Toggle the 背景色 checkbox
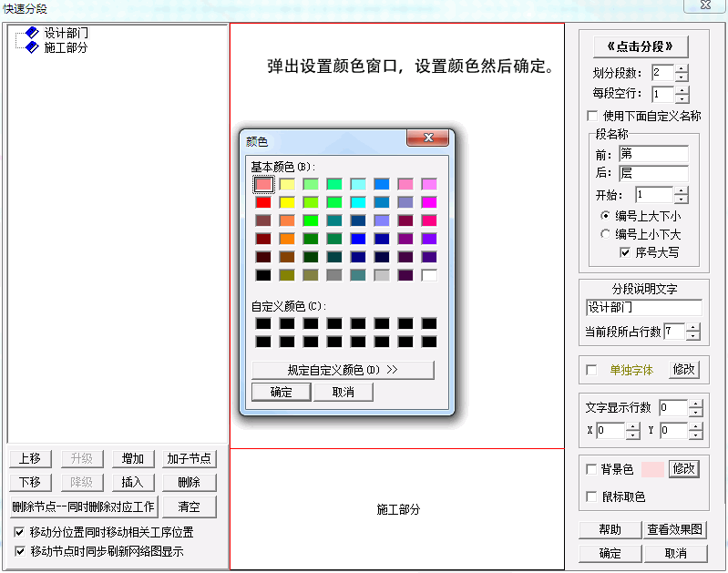728x573 pixels. tap(593, 469)
